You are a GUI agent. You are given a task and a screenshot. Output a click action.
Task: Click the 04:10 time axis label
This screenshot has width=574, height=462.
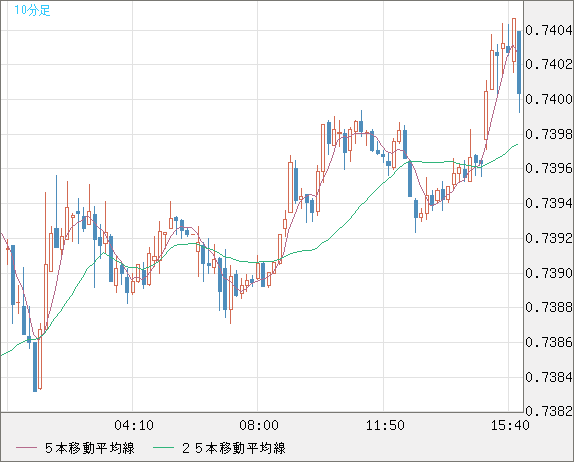click(x=134, y=425)
